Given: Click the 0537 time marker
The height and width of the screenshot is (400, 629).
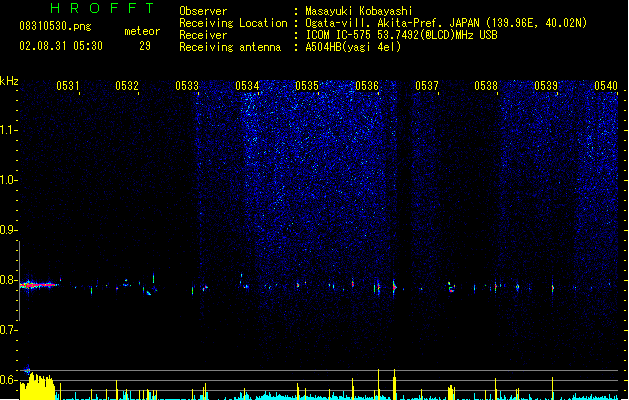Looking at the screenshot, I should point(427,86).
